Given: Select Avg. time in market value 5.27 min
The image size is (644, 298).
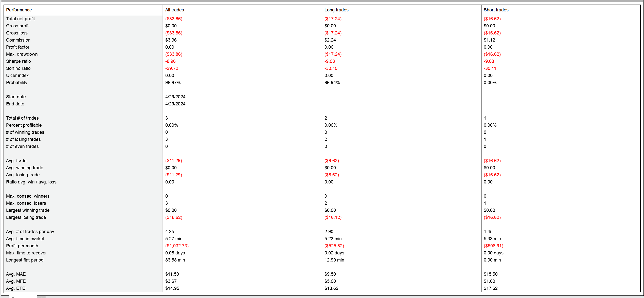Looking at the screenshot, I should tap(174, 239).
